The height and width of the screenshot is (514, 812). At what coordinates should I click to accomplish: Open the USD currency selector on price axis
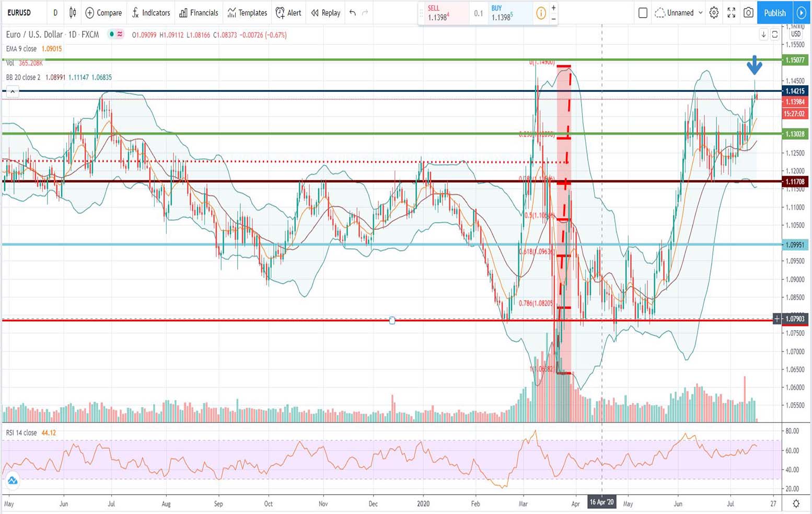pos(795,34)
